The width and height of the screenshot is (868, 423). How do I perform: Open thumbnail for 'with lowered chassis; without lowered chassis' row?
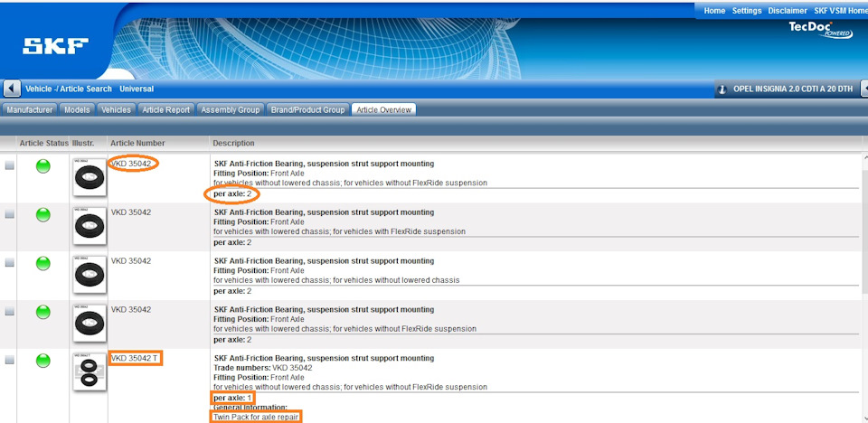(x=90, y=275)
